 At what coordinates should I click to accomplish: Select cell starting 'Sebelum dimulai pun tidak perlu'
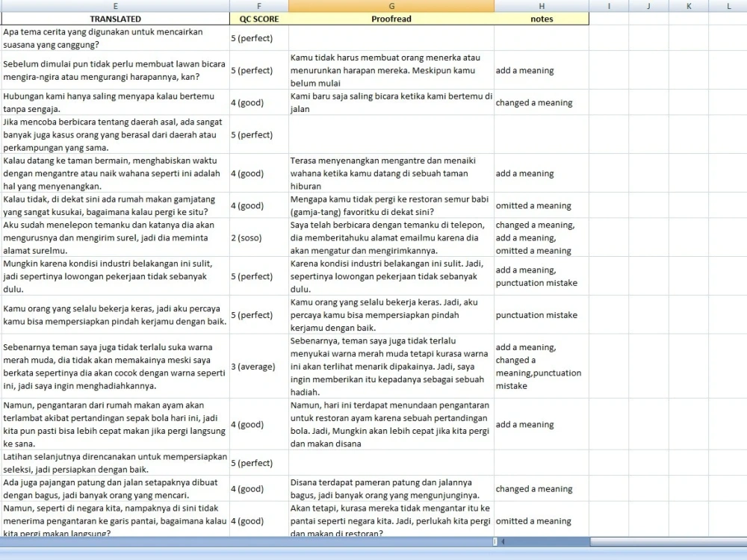pyautogui.click(x=115, y=70)
